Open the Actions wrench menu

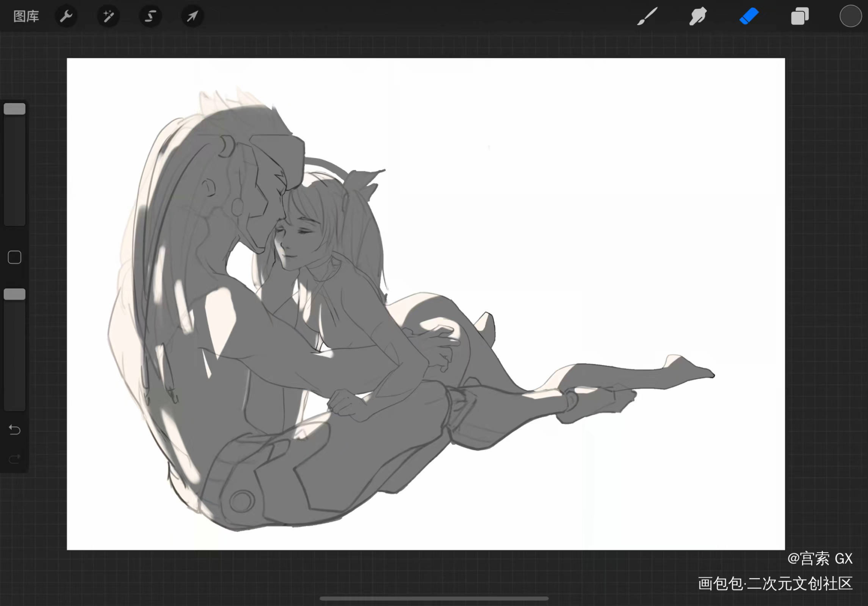[x=66, y=16]
